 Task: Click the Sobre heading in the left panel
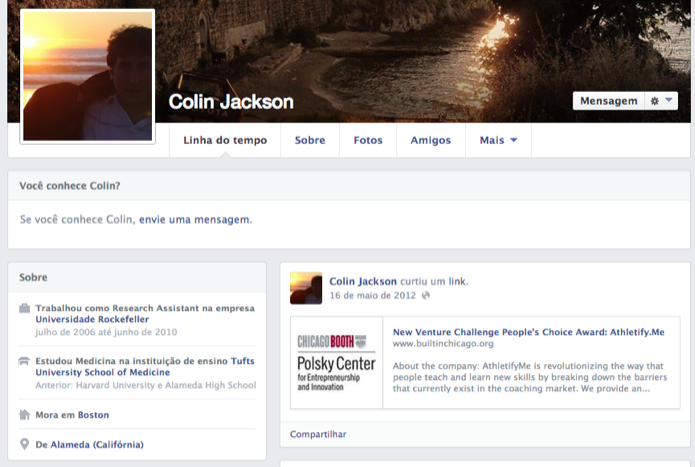(x=33, y=277)
